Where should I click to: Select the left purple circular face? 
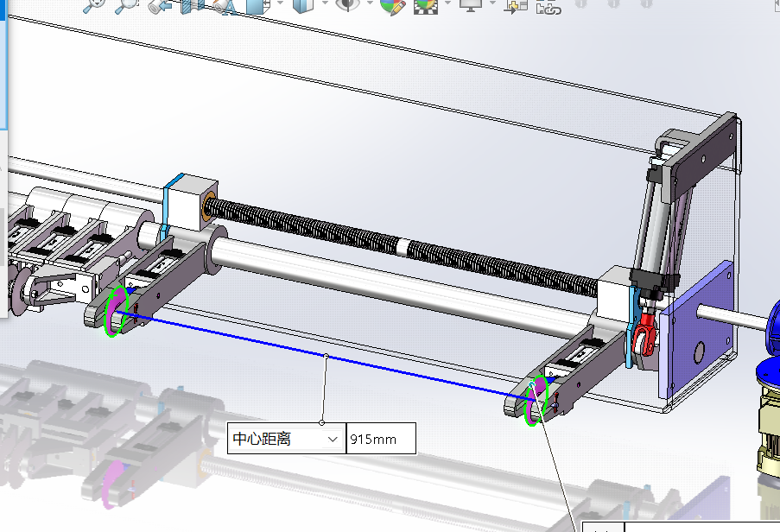click(114, 313)
